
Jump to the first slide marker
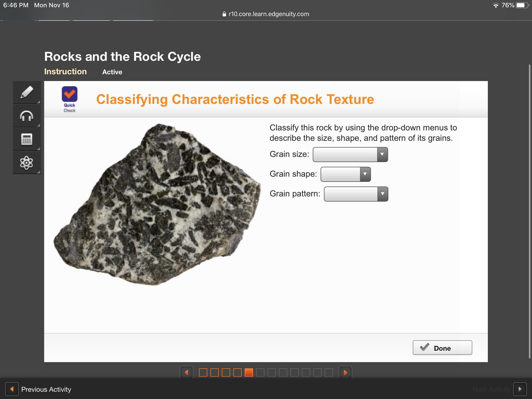(203, 373)
